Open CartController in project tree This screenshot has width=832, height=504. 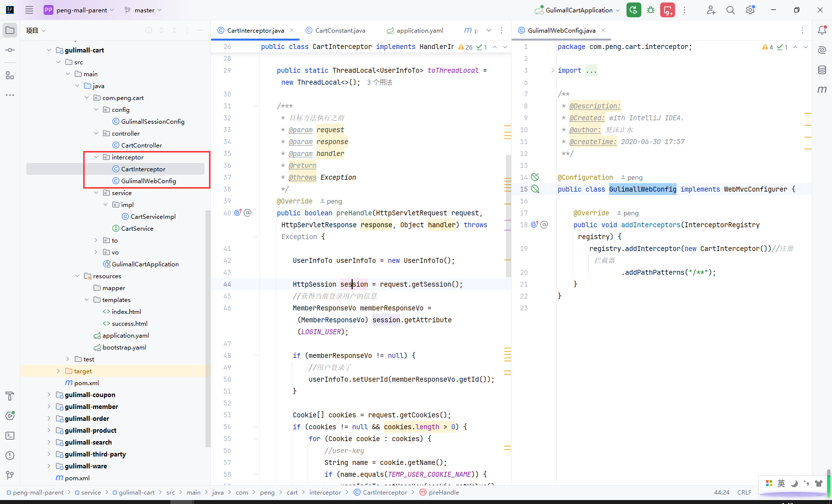point(142,145)
